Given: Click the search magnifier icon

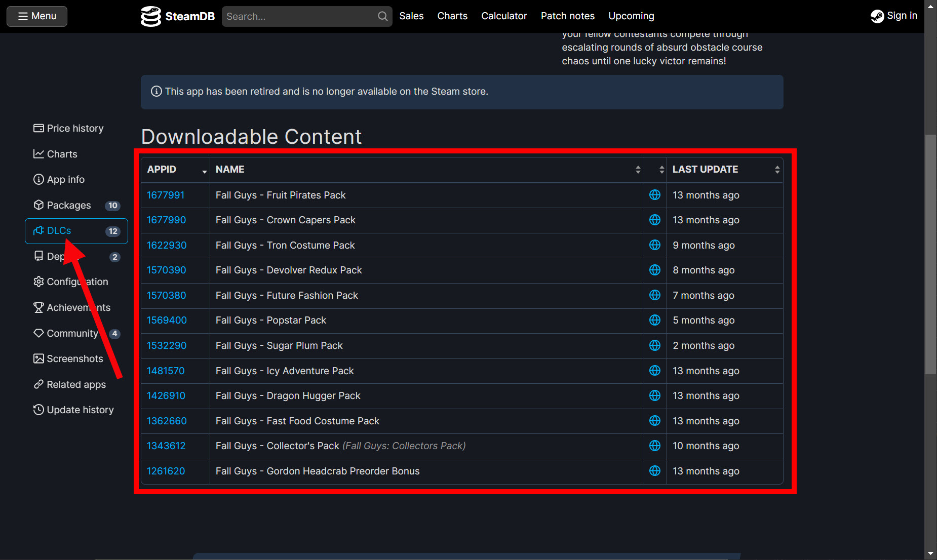Looking at the screenshot, I should pyautogui.click(x=383, y=16).
